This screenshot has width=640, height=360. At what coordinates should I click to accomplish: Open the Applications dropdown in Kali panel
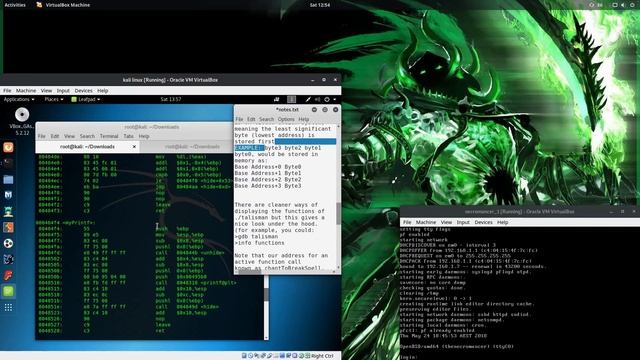click(x=19, y=99)
